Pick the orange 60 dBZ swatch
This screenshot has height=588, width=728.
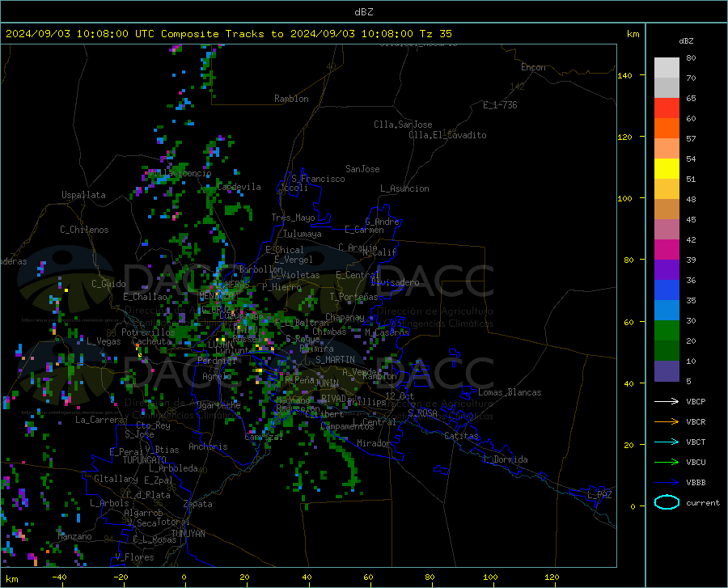coord(667,129)
